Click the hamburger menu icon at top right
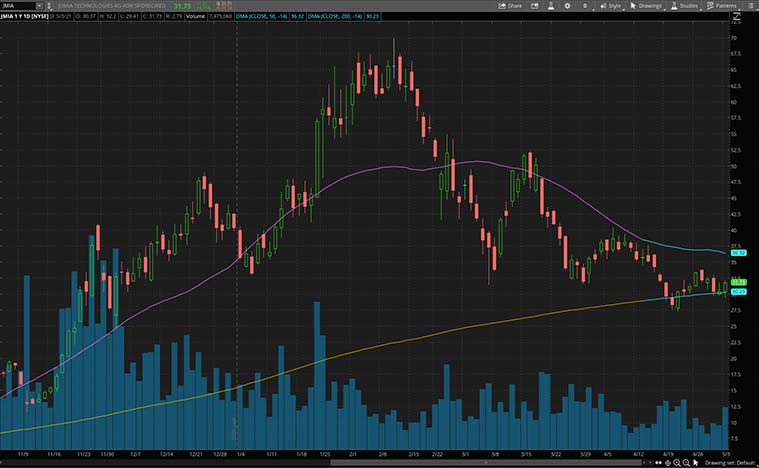Image resolution: width=759 pixels, height=468 pixels. 749,6
